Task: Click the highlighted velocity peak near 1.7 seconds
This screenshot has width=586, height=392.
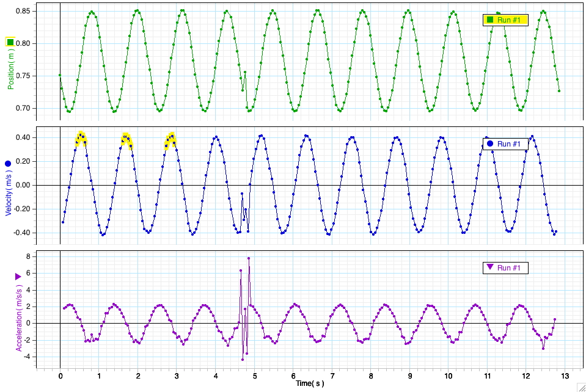Action: pyautogui.click(x=126, y=140)
